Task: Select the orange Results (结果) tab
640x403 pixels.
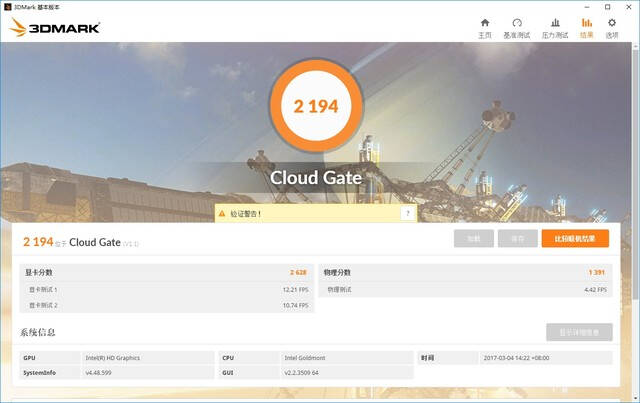Action: tap(587, 28)
